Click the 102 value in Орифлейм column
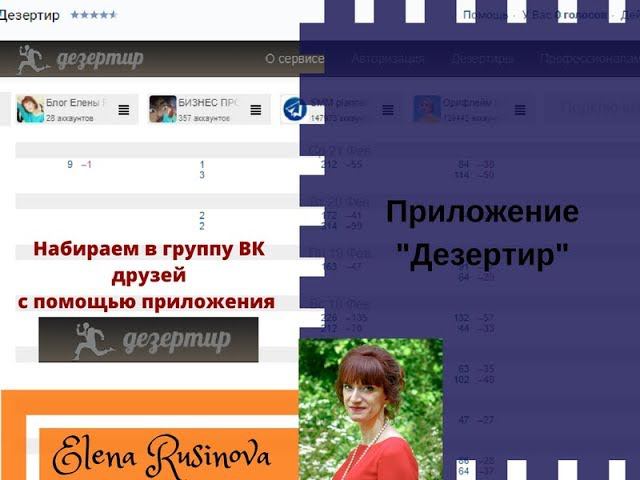The width and height of the screenshot is (640, 480). [462, 380]
